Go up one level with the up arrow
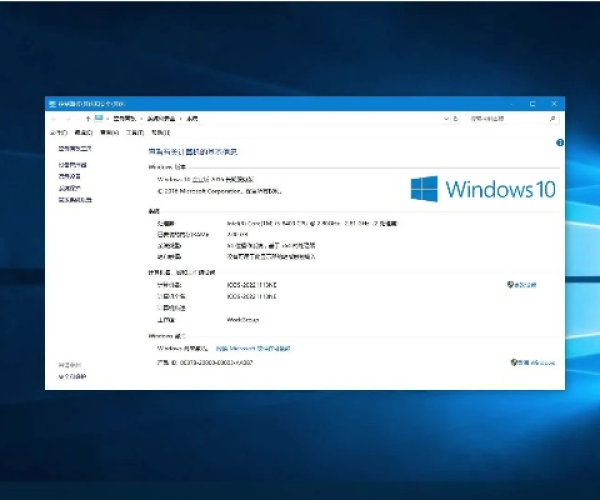 pyautogui.click(x=88, y=119)
